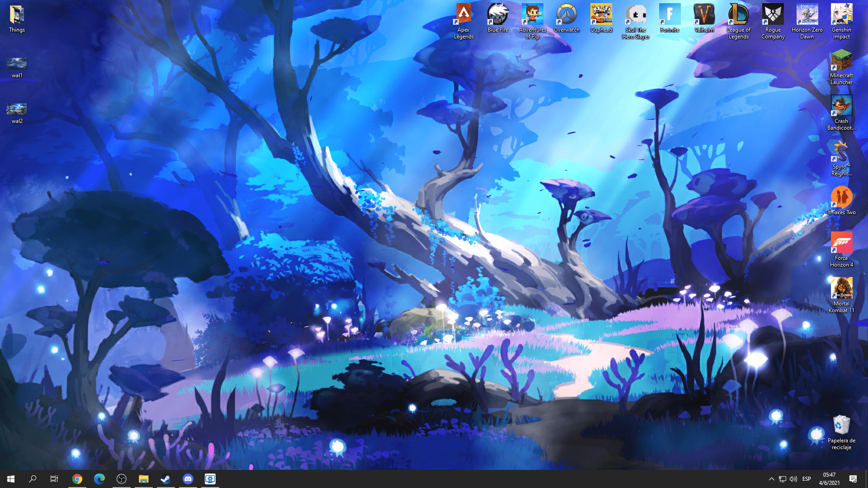This screenshot has height=488, width=868.
Task: Open the Windows Start menu
Action: (x=11, y=479)
